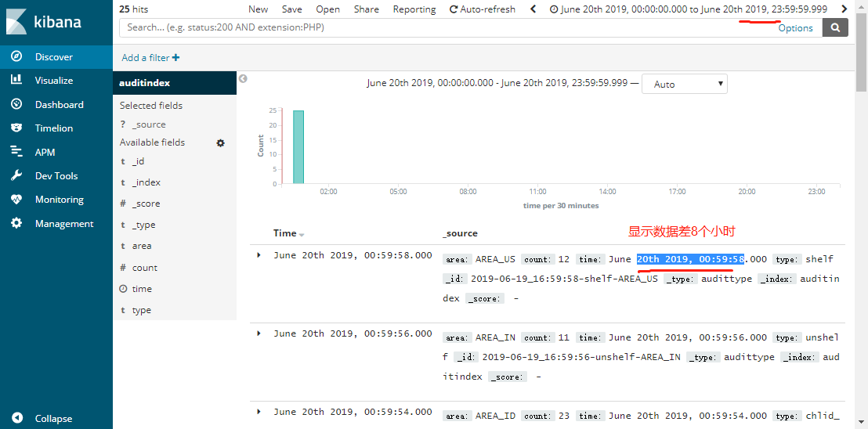Click the magnifier search button
Image resolution: width=868 pixels, height=429 pixels.
(835, 27)
